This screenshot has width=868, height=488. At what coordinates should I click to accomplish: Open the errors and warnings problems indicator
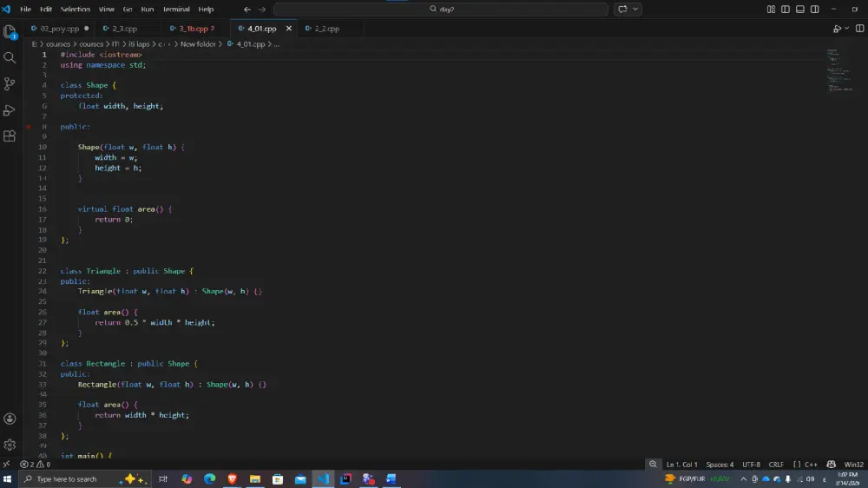point(35,465)
